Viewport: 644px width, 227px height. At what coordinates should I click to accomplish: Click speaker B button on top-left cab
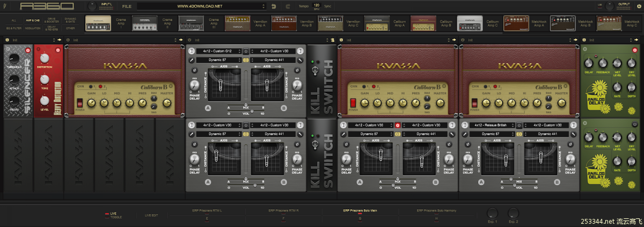pos(284,109)
